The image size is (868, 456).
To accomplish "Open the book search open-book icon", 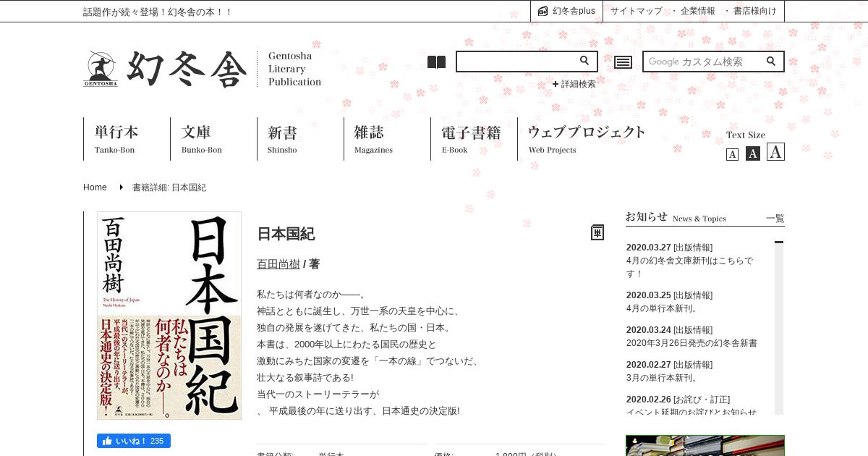I will point(436,62).
